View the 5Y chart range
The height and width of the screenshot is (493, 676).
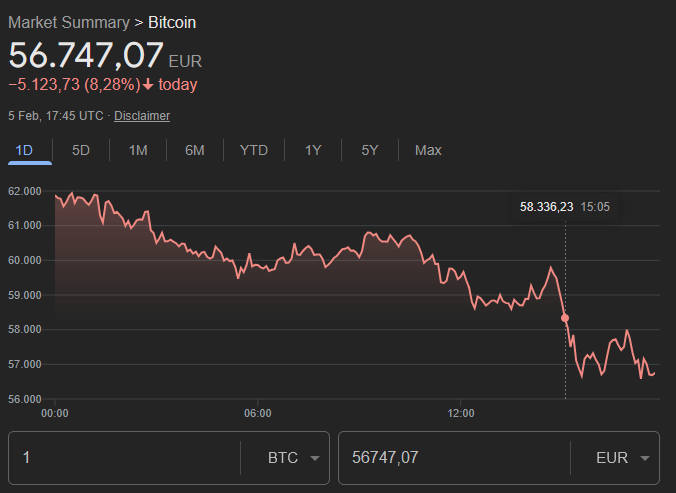[x=370, y=150]
